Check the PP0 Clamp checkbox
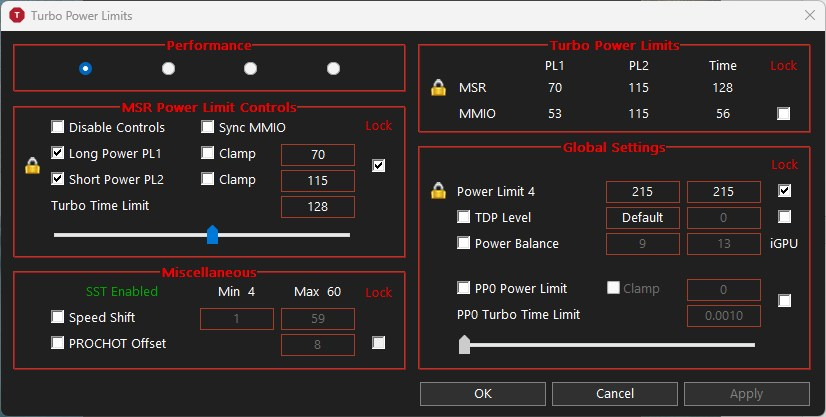 (613, 287)
